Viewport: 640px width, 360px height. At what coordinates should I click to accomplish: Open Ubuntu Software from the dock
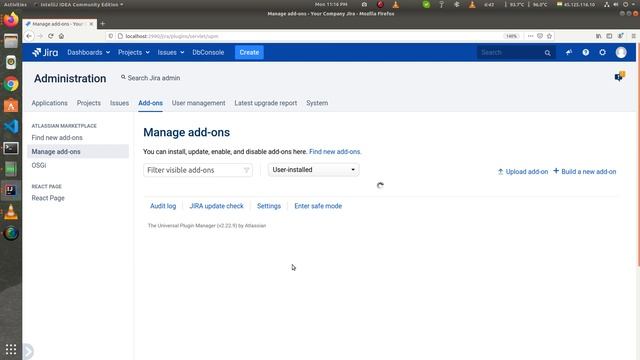coord(11,105)
